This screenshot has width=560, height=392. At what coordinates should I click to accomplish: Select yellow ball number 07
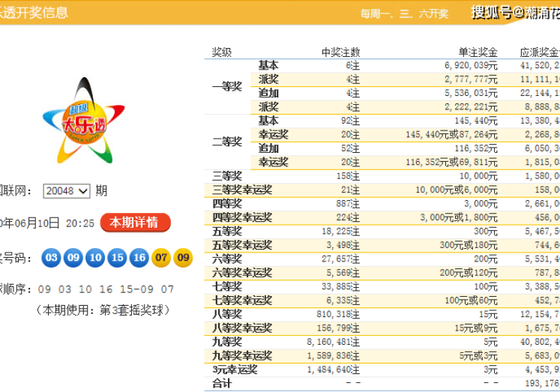click(x=161, y=257)
